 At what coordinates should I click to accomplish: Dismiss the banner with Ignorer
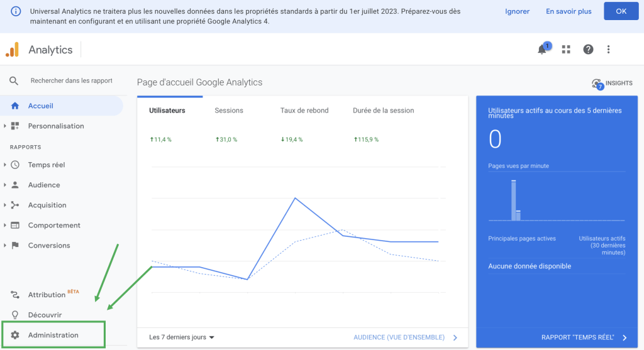tap(517, 11)
